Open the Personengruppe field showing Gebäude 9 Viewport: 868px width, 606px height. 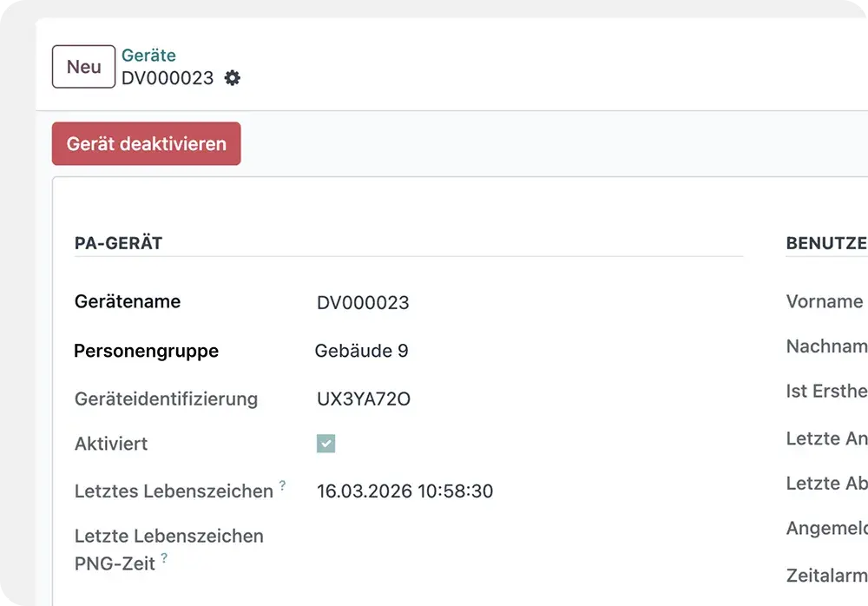361,351
